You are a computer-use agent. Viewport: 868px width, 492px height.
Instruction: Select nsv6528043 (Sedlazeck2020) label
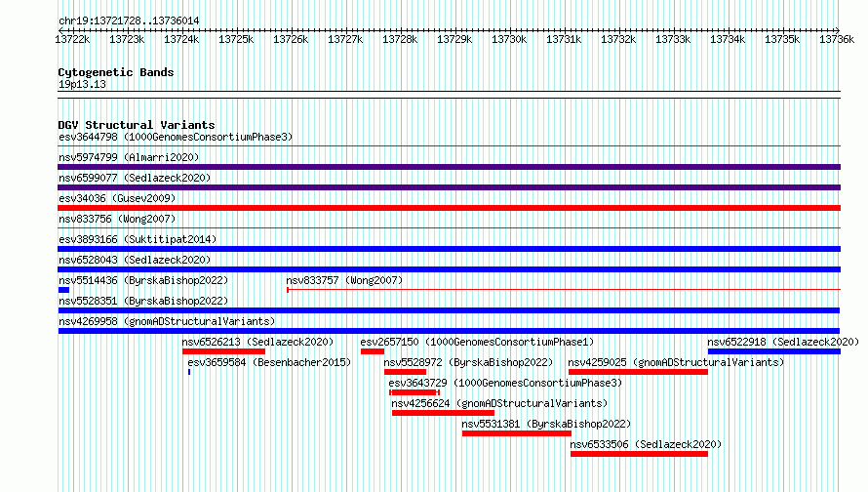click(x=135, y=260)
